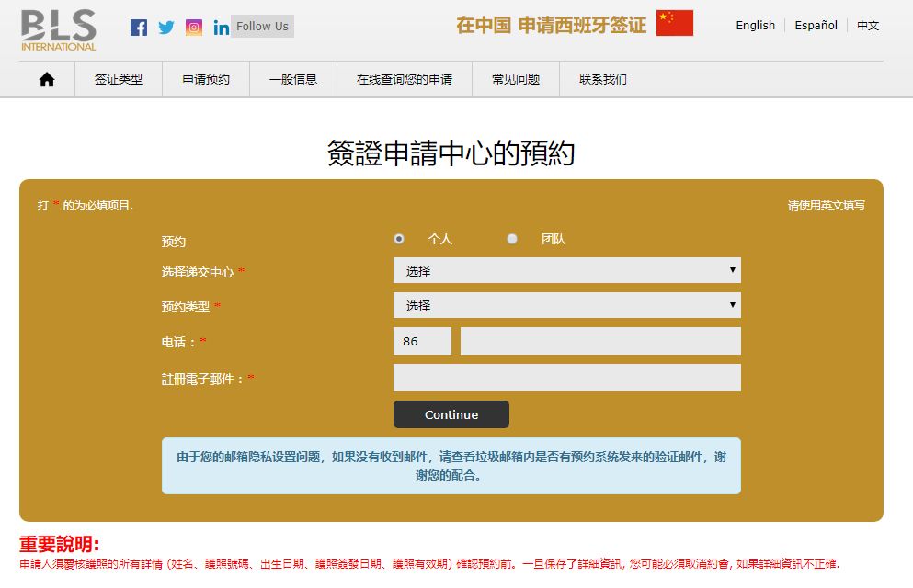The height and width of the screenshot is (588, 913).
Task: Click the country code 86 field
Action: (x=422, y=341)
